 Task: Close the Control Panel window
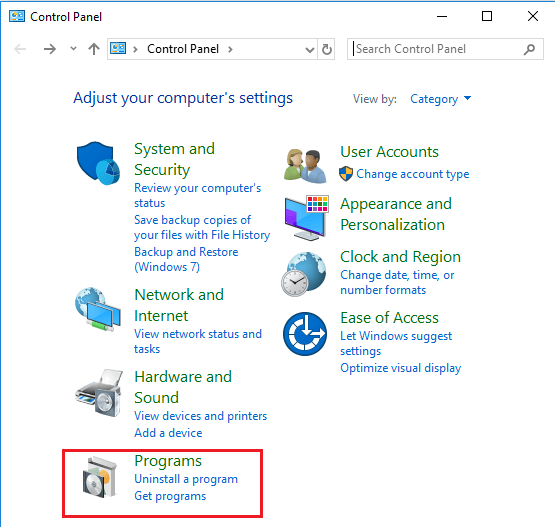[x=533, y=16]
